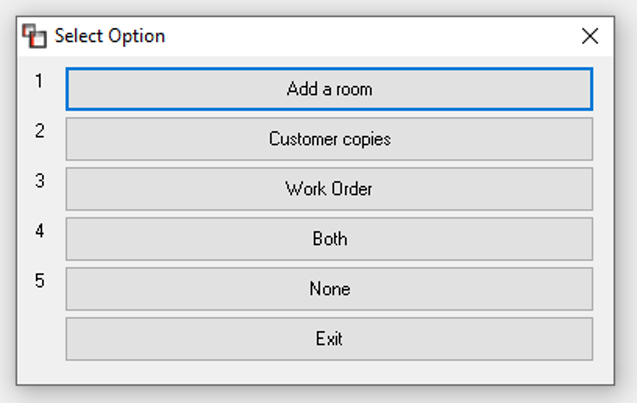Click the number 2 label
Screen dimensions: 637x403
click(x=39, y=131)
